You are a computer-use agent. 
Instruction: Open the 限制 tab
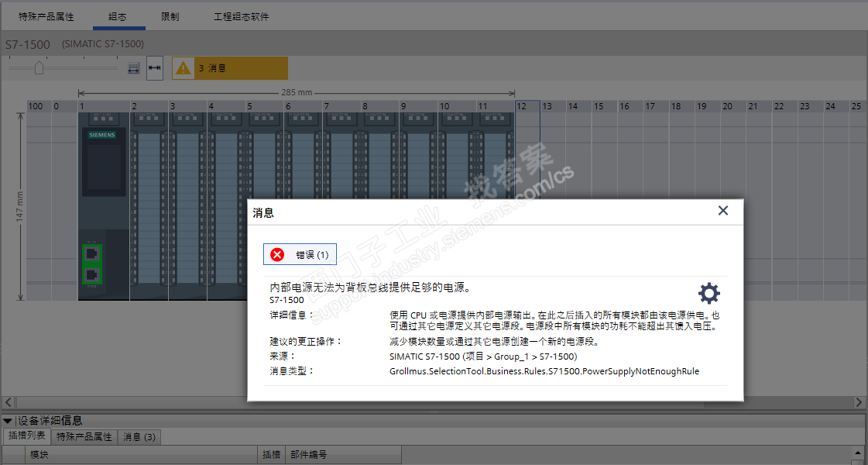pyautogui.click(x=170, y=16)
